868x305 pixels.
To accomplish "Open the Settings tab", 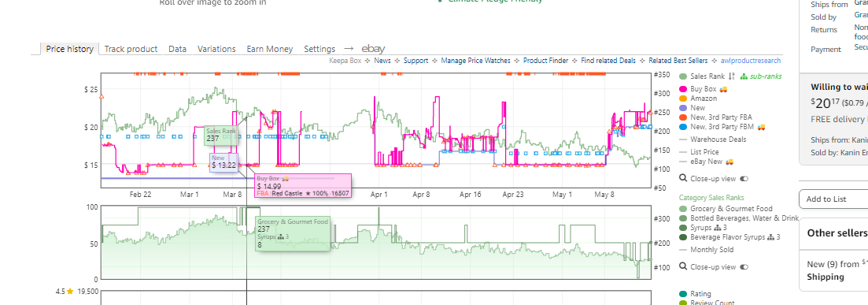I will [319, 49].
